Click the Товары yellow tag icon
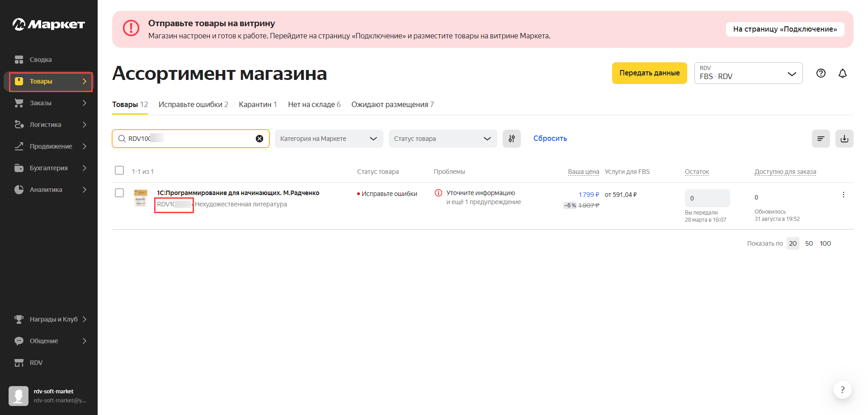 tap(19, 81)
